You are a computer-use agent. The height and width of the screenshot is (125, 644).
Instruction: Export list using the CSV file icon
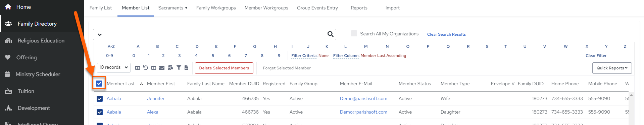click(x=186, y=68)
